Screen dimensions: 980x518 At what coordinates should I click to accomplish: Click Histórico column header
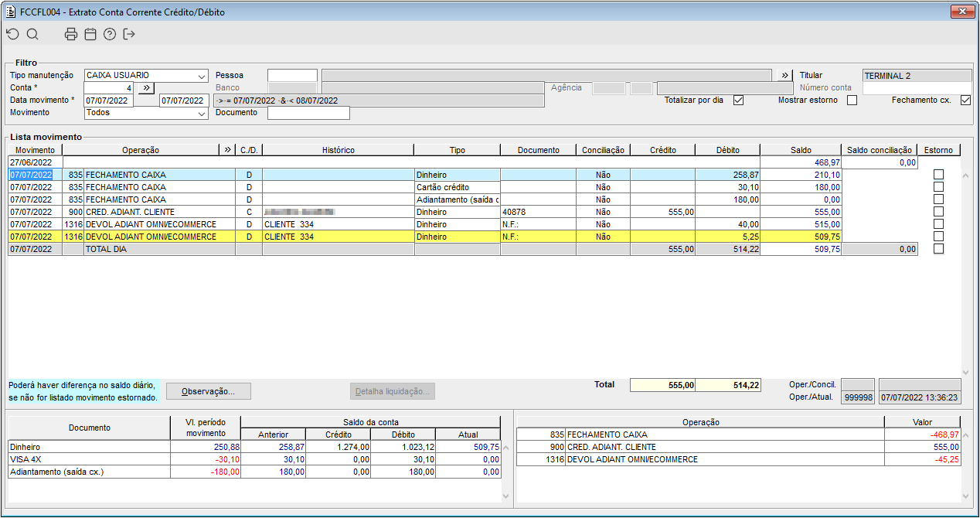point(338,150)
